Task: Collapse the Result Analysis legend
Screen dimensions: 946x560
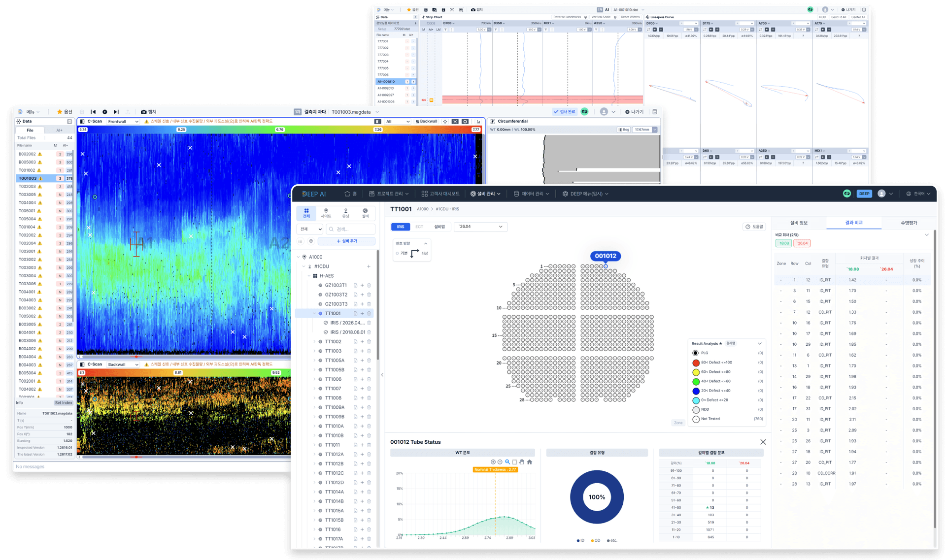Action: pos(760,343)
